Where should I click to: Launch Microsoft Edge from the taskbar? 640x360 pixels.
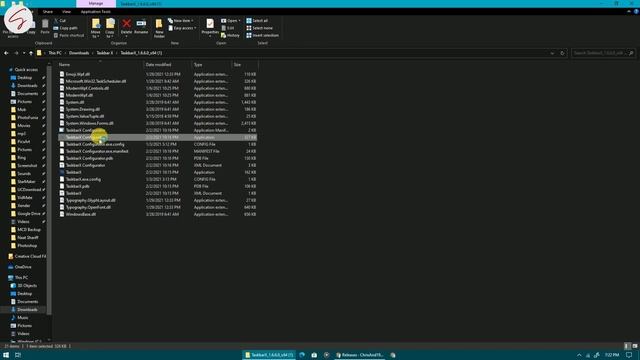302,355
